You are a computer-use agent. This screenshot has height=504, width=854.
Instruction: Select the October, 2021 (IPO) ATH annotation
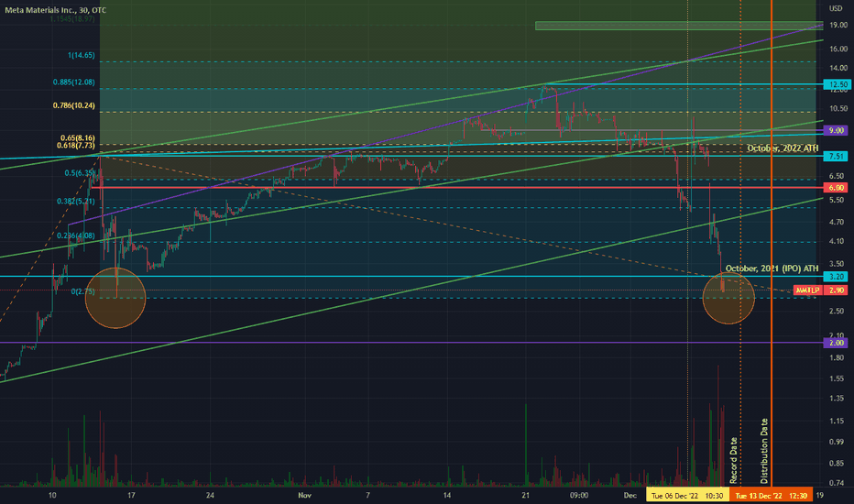pyautogui.click(x=772, y=268)
